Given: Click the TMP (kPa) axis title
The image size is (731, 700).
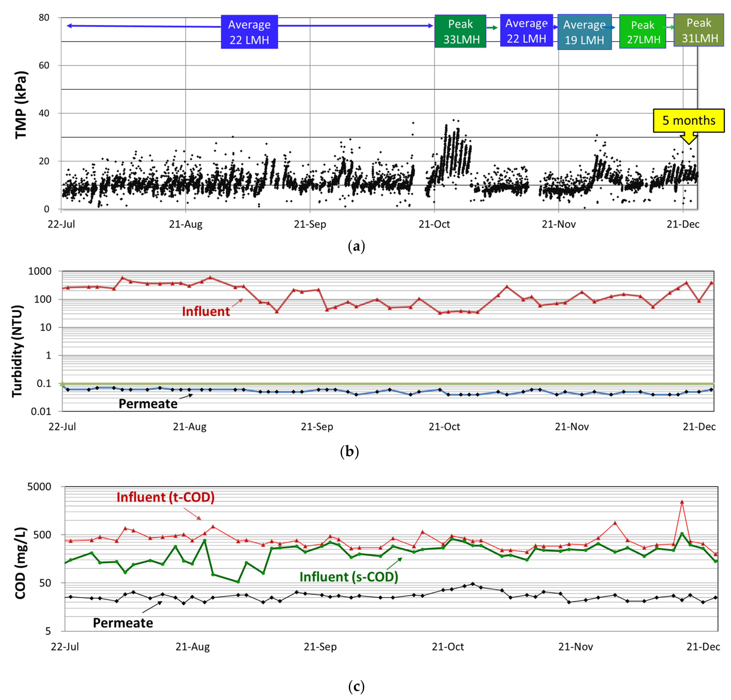Looking at the screenshot, I should coord(21,105).
